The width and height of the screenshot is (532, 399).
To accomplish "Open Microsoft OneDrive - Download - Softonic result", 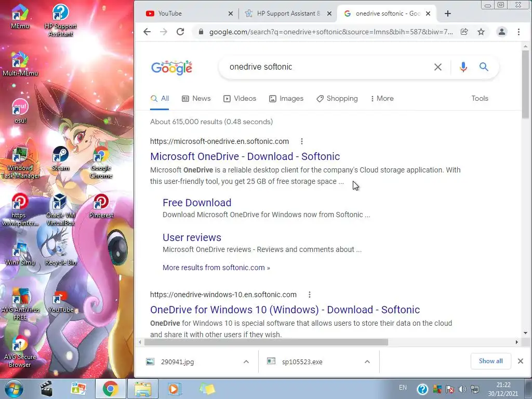I will [x=245, y=156].
